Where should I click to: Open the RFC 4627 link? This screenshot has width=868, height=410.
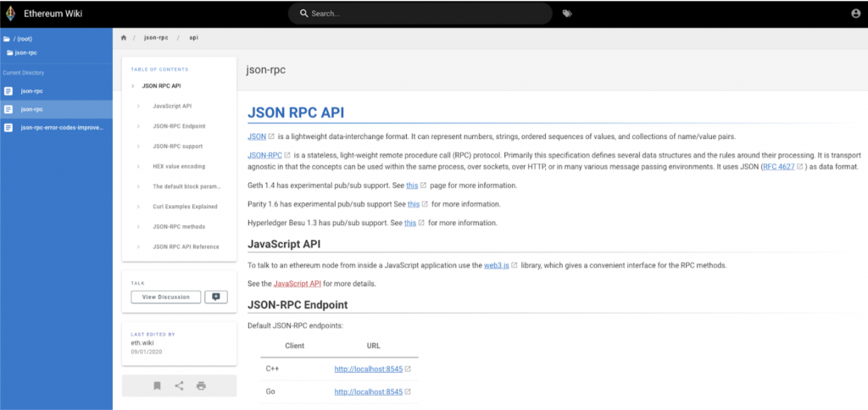tap(779, 167)
